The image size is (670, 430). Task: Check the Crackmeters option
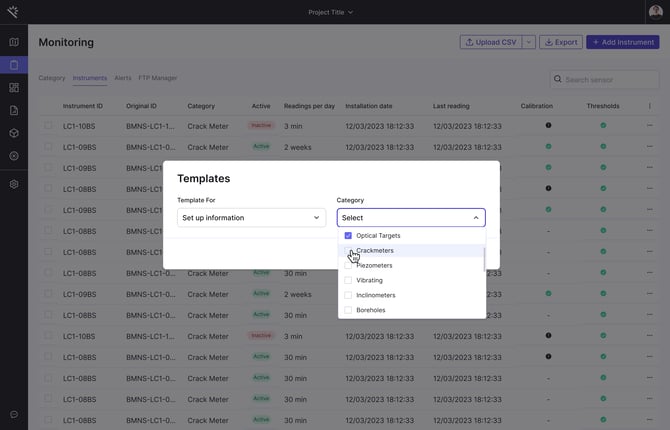click(348, 250)
